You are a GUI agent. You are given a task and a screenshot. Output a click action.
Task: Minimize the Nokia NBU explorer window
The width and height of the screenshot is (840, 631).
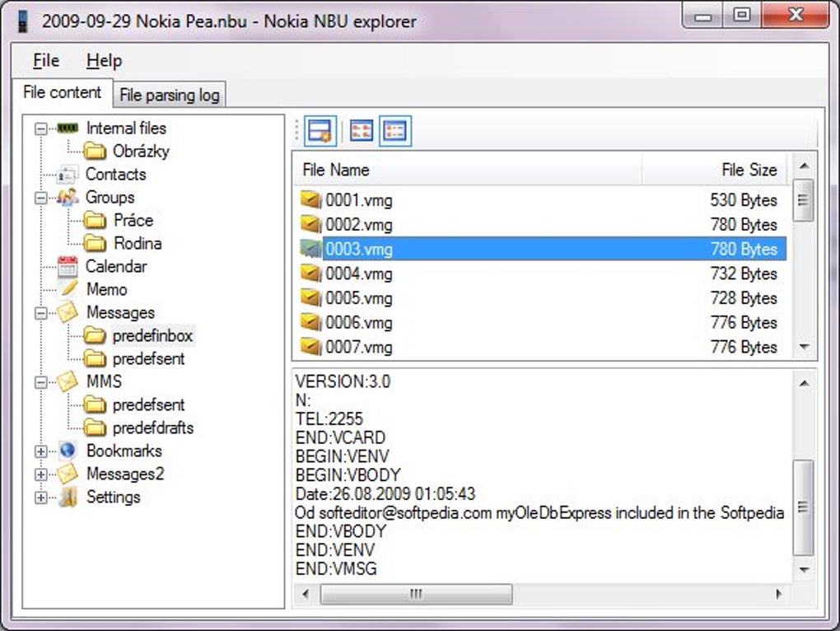coord(702,15)
